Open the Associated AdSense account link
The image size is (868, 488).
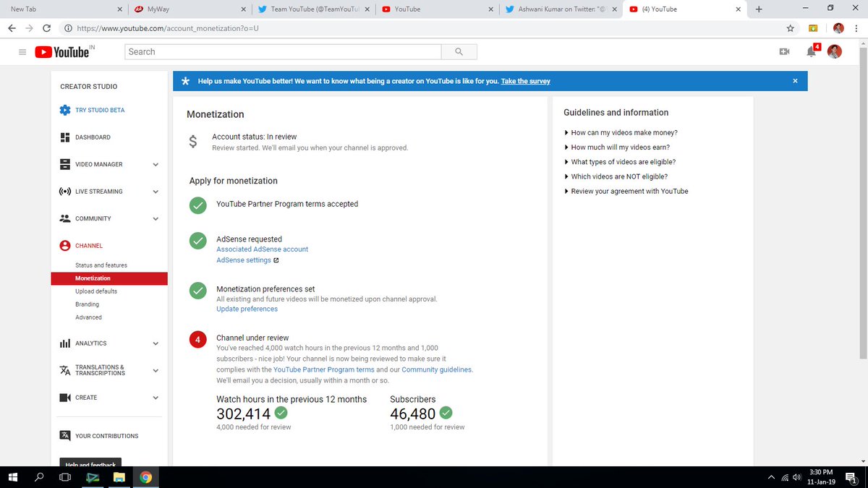coord(262,249)
